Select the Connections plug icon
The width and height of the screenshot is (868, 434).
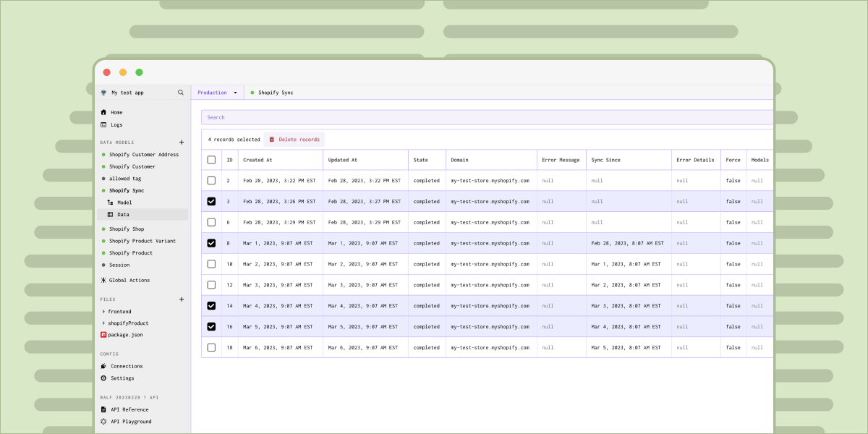point(103,366)
